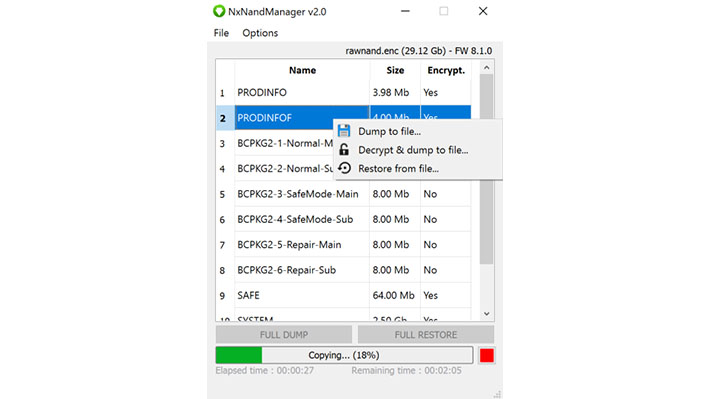Image resolution: width=710 pixels, height=399 pixels.
Task: Click the 3.98 Mb size cell
Action: [x=395, y=92]
